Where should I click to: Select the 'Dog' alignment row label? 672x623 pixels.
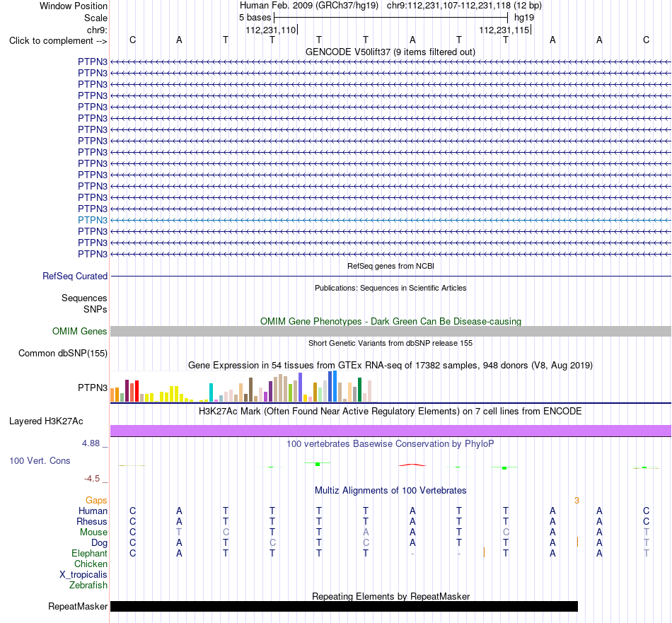point(99,543)
